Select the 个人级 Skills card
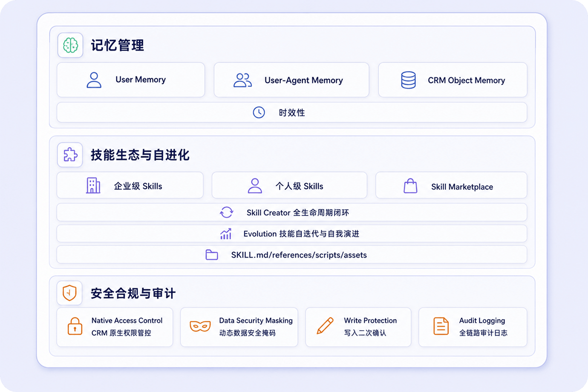The width and height of the screenshot is (588, 392). tap(289, 185)
